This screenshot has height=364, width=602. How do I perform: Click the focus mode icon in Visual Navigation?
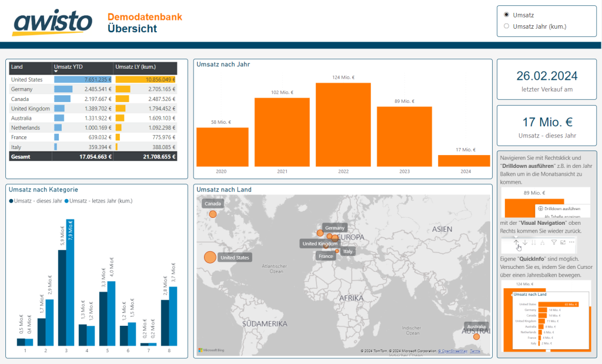point(563,242)
